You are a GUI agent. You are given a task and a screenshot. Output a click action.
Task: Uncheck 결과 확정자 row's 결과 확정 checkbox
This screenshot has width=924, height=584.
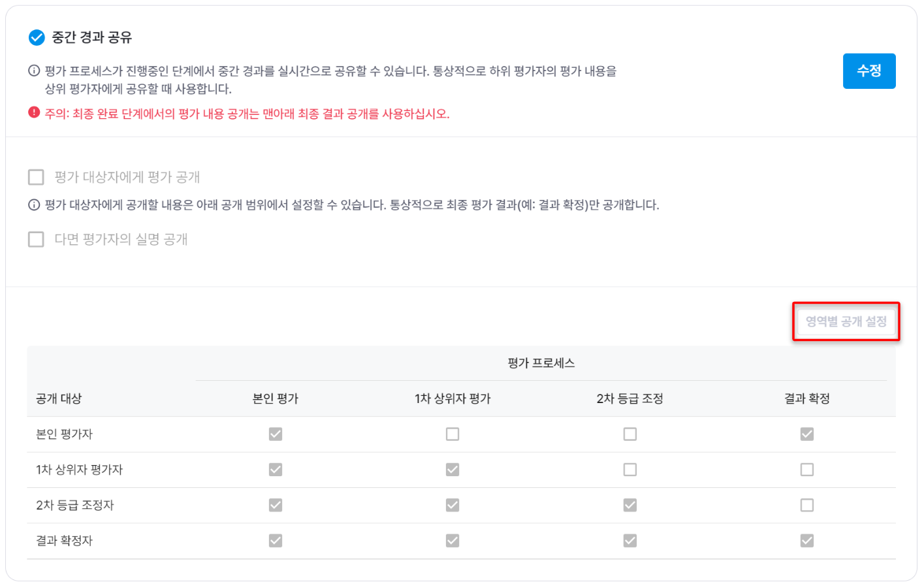click(x=807, y=541)
